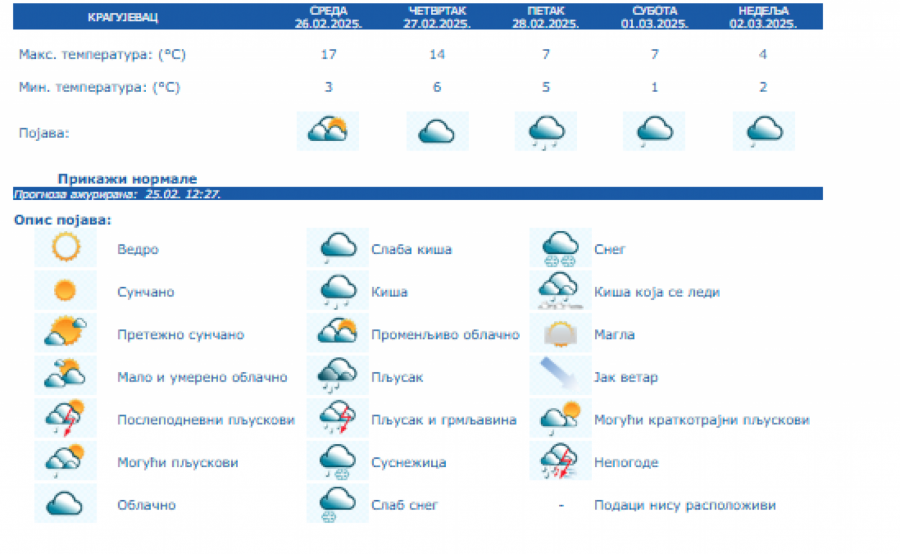The width and height of the screenshot is (900, 554).
Task: Click the КРАГУЈЕВАЦ city header
Action: point(123,17)
